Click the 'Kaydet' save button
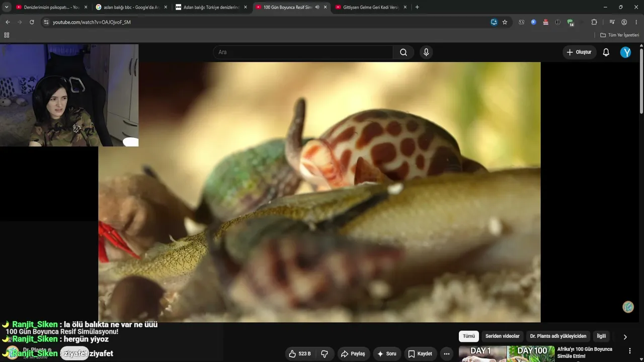 pos(420,353)
